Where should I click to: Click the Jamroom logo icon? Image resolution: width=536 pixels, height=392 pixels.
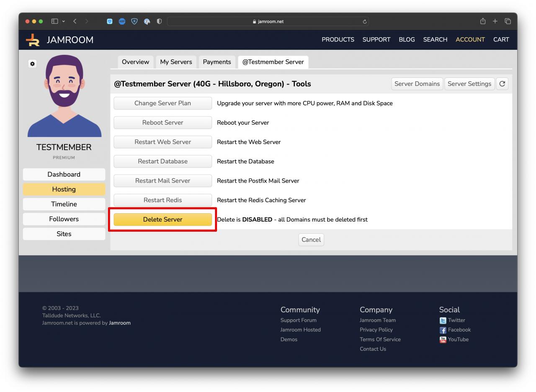33,40
